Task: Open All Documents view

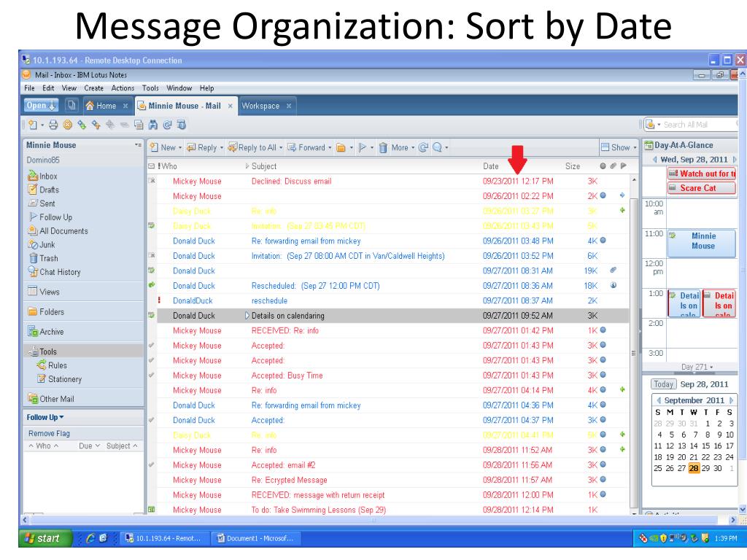Action: pyautogui.click(x=58, y=231)
